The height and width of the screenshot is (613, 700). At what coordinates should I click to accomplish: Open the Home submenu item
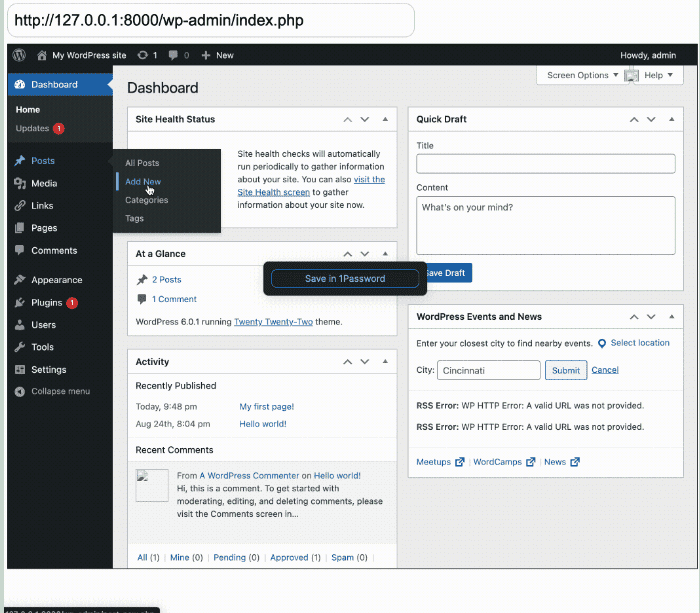[x=28, y=110]
